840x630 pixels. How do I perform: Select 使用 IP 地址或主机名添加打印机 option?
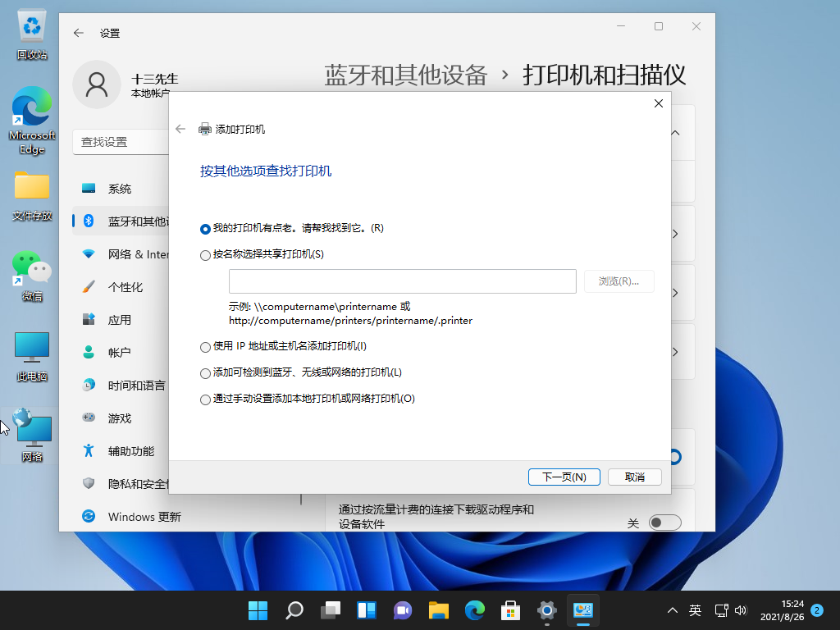tap(205, 347)
